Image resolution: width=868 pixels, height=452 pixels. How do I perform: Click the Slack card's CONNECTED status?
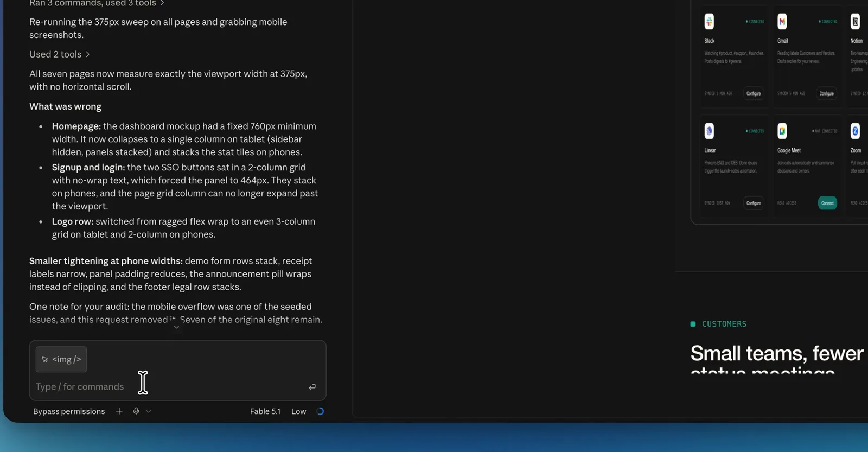(755, 22)
